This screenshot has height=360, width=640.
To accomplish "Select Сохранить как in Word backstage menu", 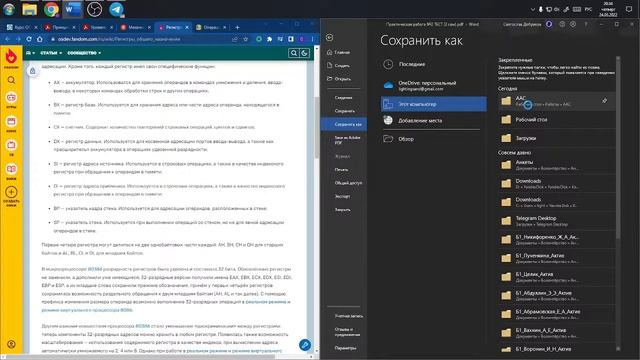I will (344, 124).
